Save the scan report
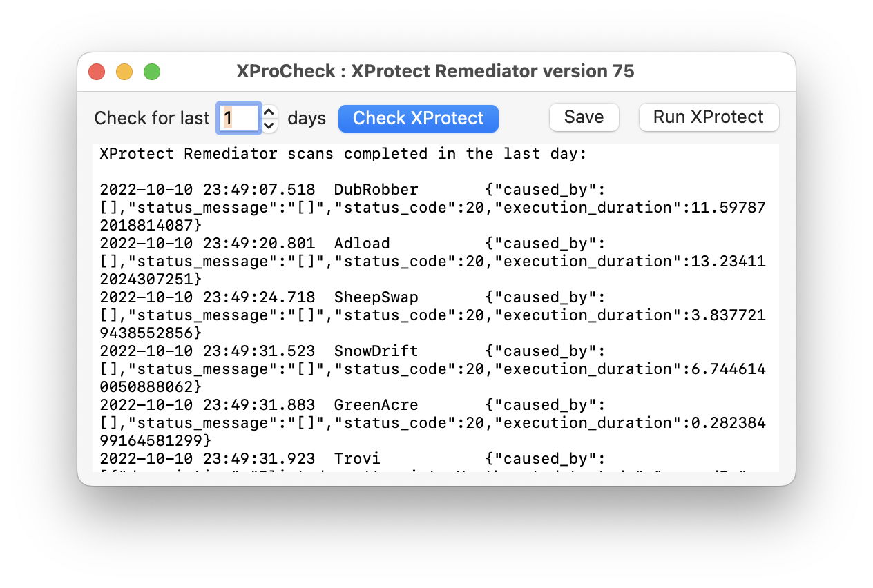The image size is (873, 588). coord(584,117)
